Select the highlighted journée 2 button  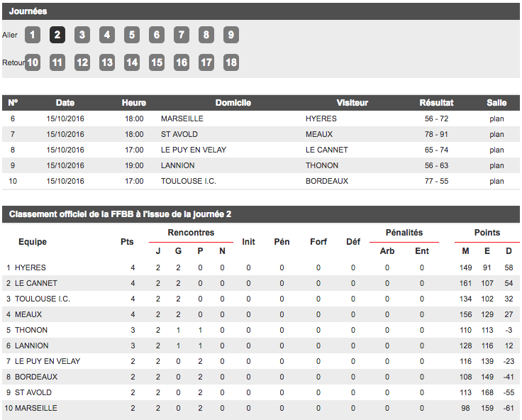point(57,35)
